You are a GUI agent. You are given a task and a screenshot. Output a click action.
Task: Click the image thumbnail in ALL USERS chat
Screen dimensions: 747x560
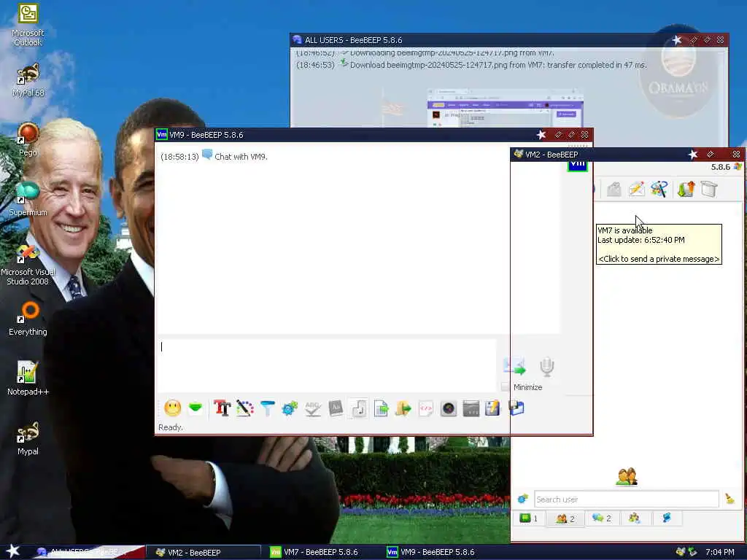pos(505,108)
